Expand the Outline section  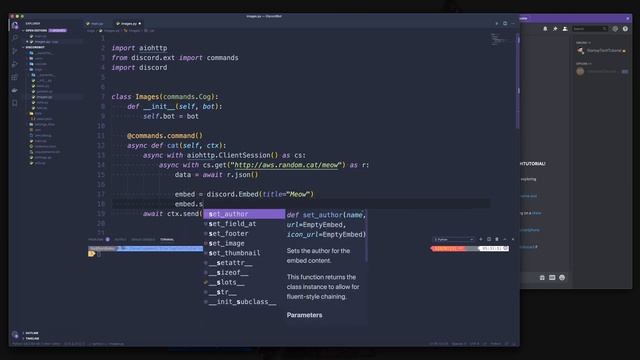coord(31,333)
